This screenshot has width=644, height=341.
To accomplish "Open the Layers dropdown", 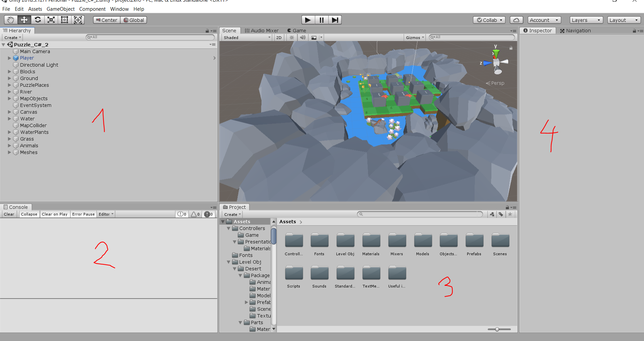I will coord(586,20).
